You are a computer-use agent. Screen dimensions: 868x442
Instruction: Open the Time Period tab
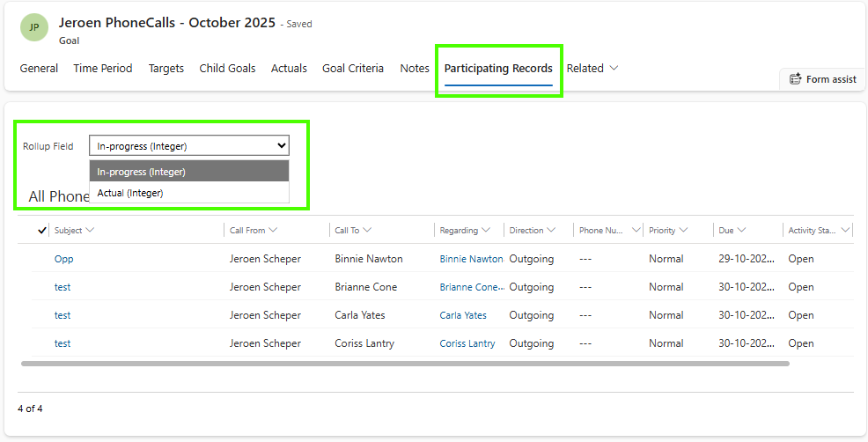(x=103, y=69)
